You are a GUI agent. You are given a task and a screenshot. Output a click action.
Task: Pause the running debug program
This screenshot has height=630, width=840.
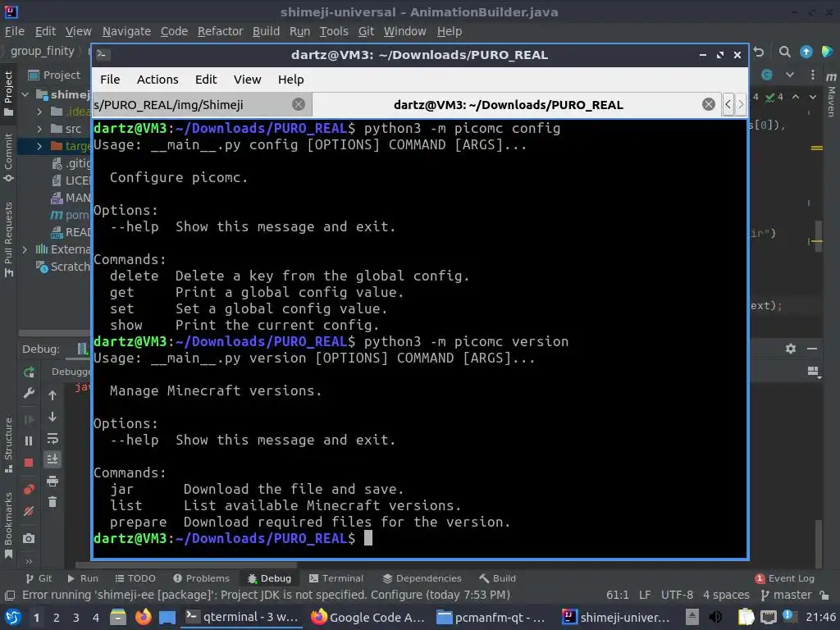coord(29,441)
